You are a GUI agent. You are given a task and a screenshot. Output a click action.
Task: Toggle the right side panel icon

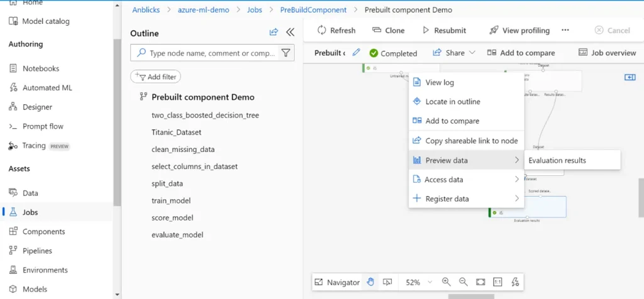[x=630, y=77]
